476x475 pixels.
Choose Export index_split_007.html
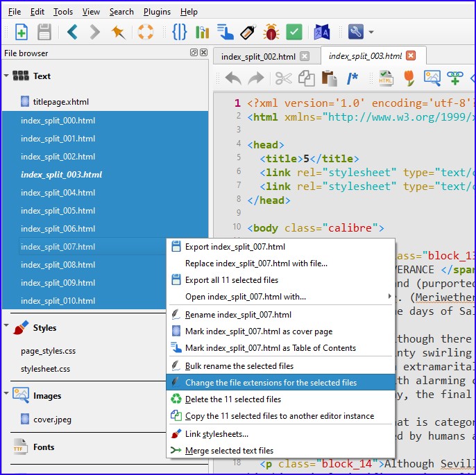point(280,247)
